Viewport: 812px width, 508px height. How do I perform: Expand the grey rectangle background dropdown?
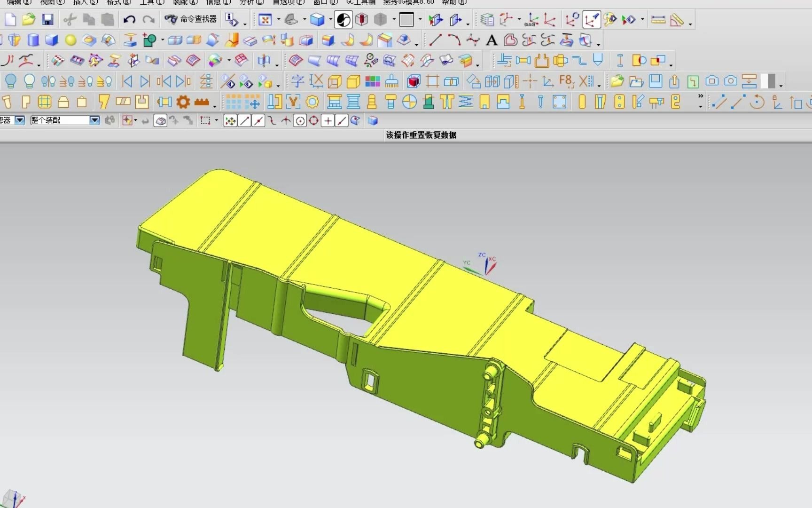pyautogui.click(x=420, y=20)
